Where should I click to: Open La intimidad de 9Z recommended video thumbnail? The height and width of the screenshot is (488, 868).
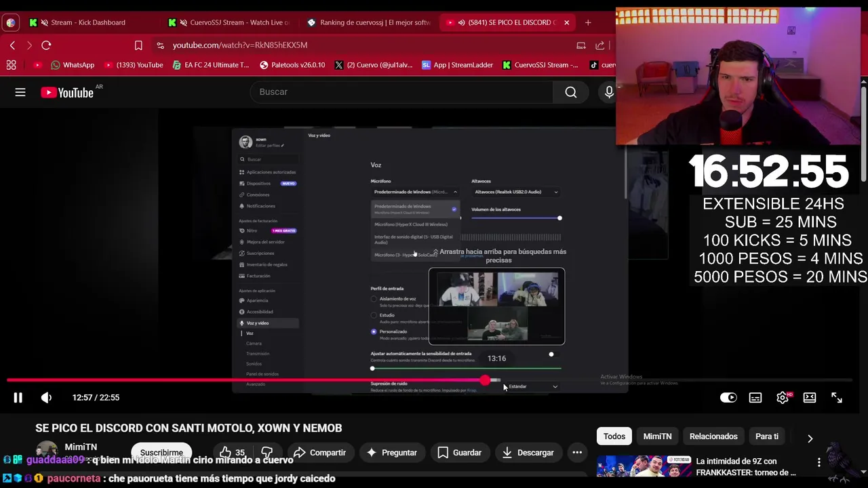click(x=642, y=466)
